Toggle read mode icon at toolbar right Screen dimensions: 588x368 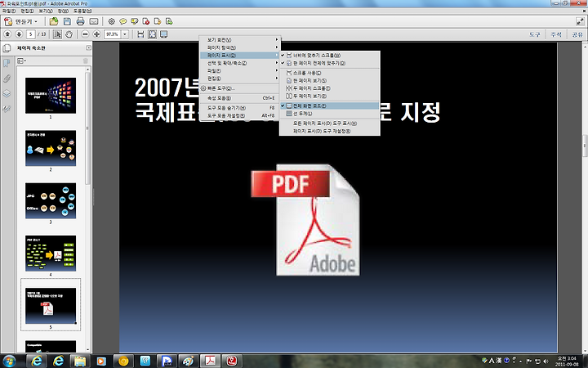[580, 21]
